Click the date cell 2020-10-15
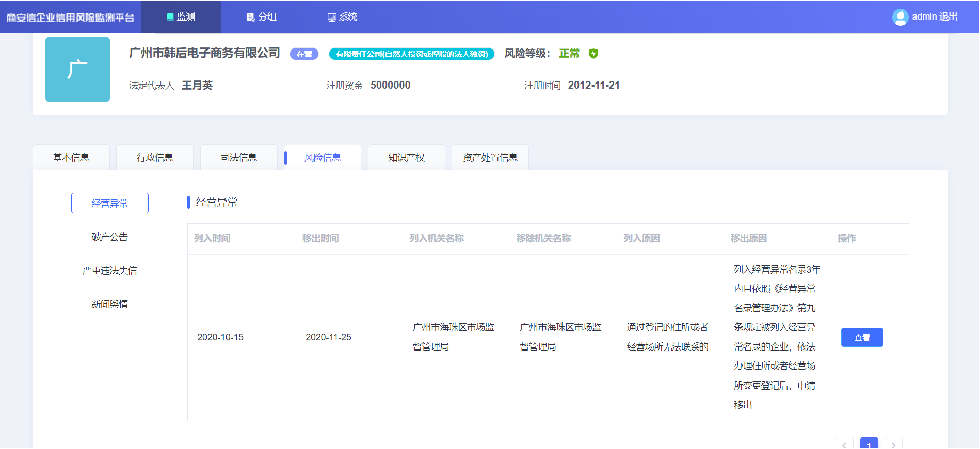 point(220,337)
